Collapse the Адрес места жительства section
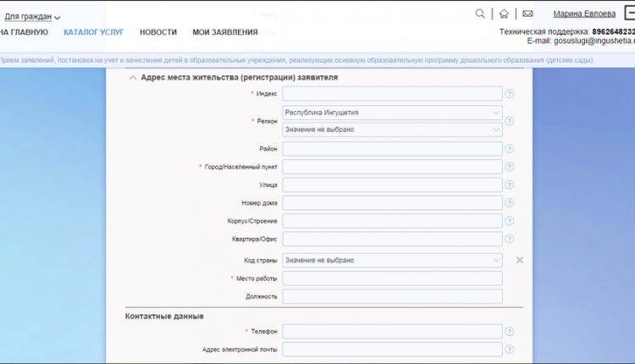This screenshot has height=364, width=635. [x=132, y=77]
